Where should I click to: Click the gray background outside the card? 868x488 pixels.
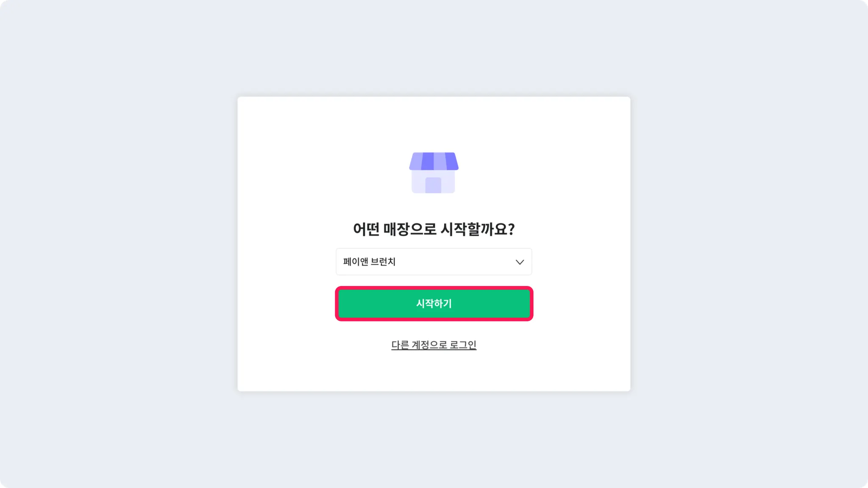point(119,244)
